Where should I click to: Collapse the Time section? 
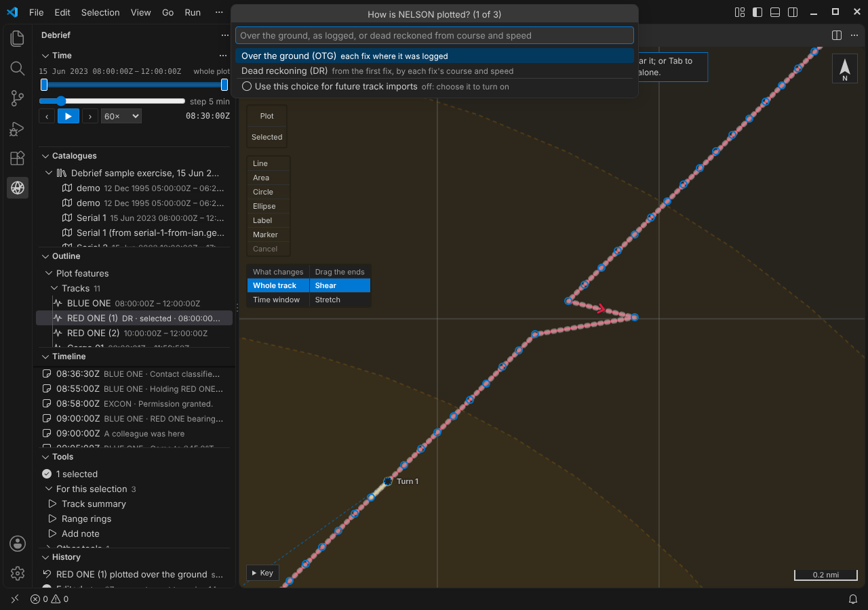pyautogui.click(x=45, y=56)
